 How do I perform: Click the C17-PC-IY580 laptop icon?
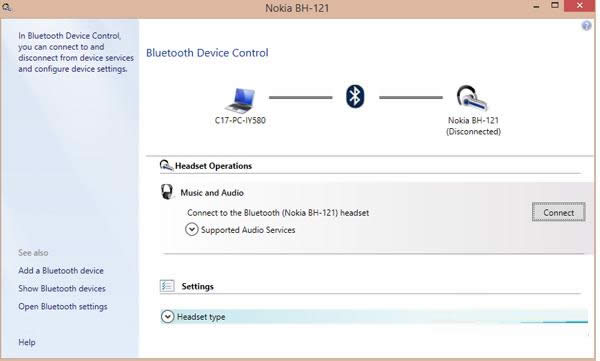click(x=240, y=100)
